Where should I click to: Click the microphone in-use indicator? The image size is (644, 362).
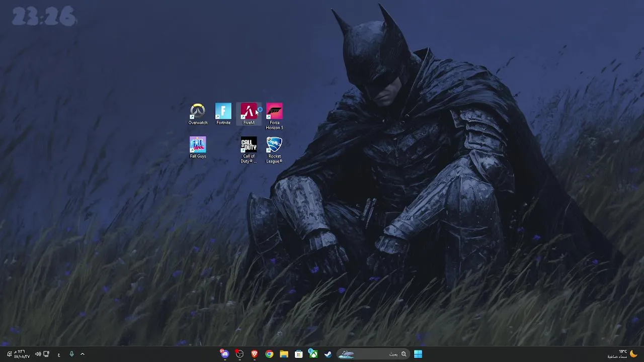coord(71,354)
